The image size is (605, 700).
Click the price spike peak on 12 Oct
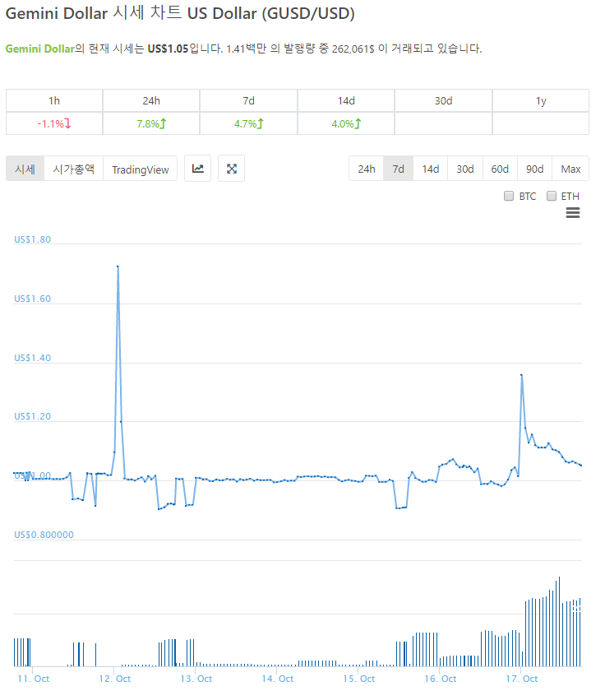click(x=118, y=267)
